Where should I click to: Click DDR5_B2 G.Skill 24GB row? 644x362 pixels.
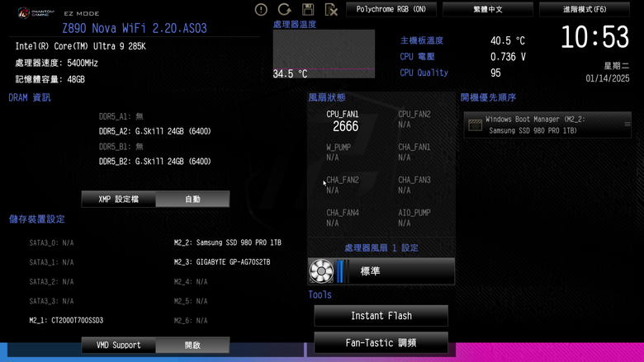155,162
